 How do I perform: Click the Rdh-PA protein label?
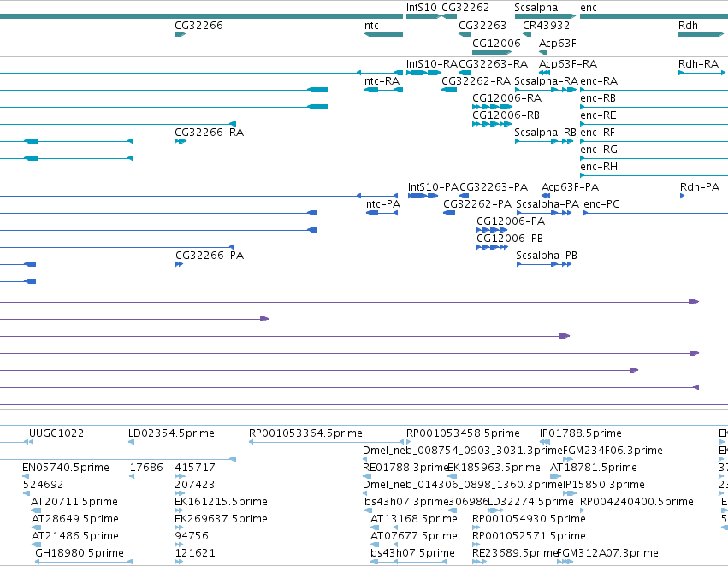(700, 187)
